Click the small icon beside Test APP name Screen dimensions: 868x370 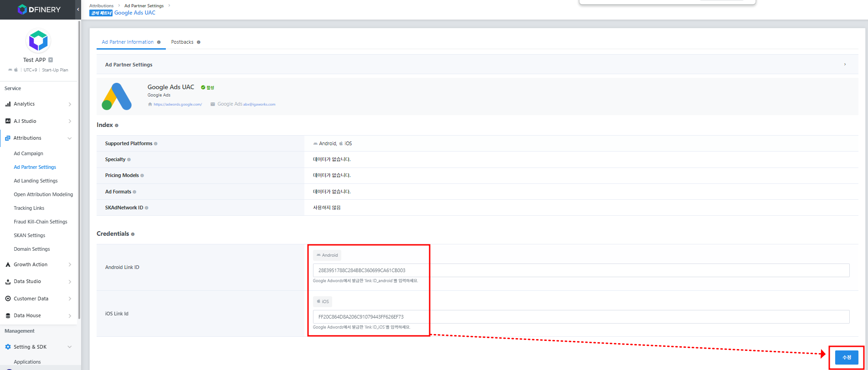[51, 60]
